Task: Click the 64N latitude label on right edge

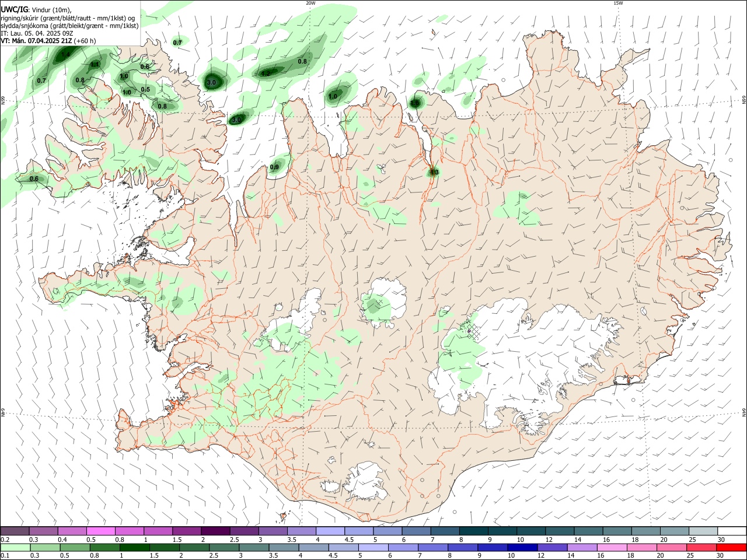Action: click(744, 412)
